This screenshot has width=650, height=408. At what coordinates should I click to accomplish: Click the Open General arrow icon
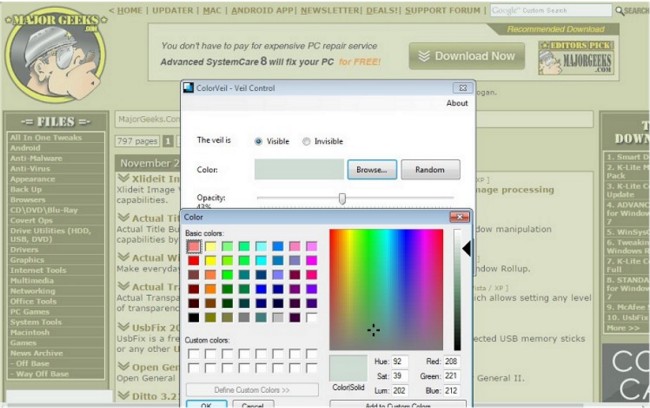(x=124, y=367)
